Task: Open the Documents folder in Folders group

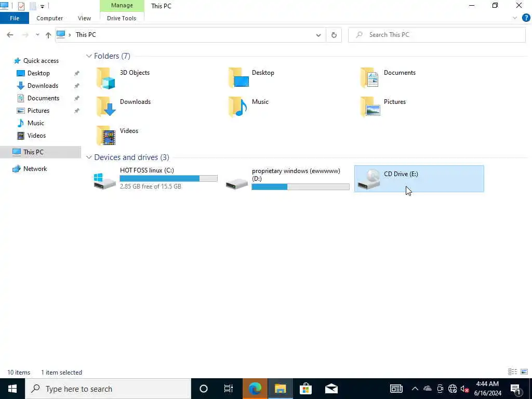Action: coord(388,78)
